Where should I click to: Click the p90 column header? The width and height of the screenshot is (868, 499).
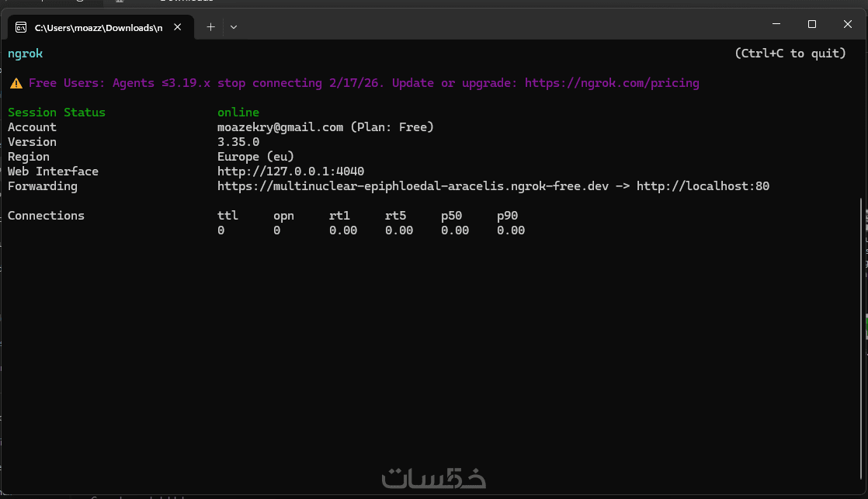click(507, 216)
